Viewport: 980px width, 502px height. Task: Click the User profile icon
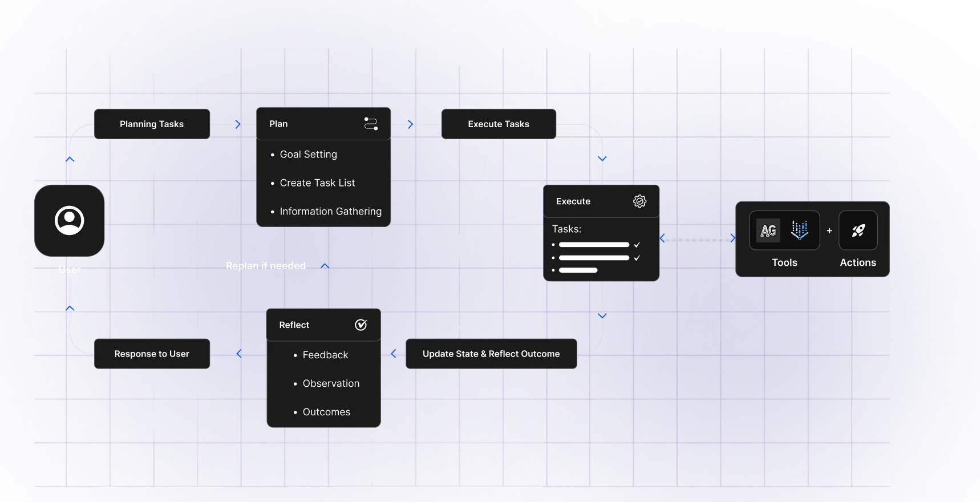(70, 221)
